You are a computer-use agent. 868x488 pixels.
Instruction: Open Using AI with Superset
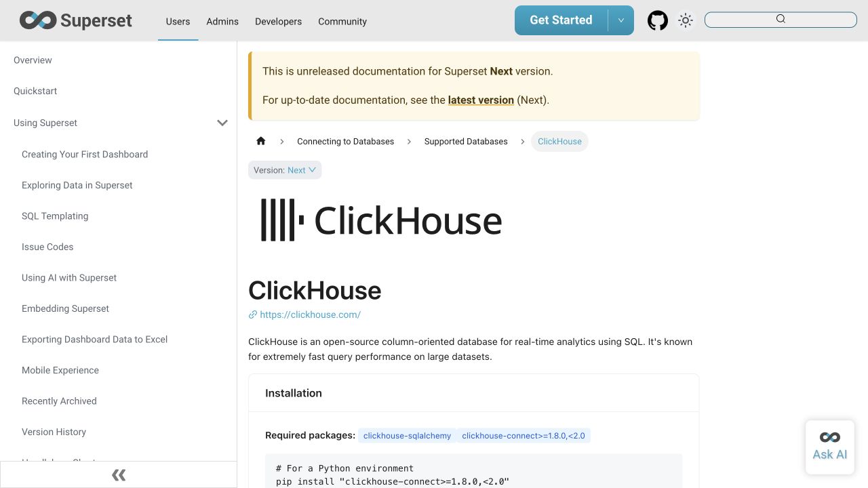tap(69, 278)
